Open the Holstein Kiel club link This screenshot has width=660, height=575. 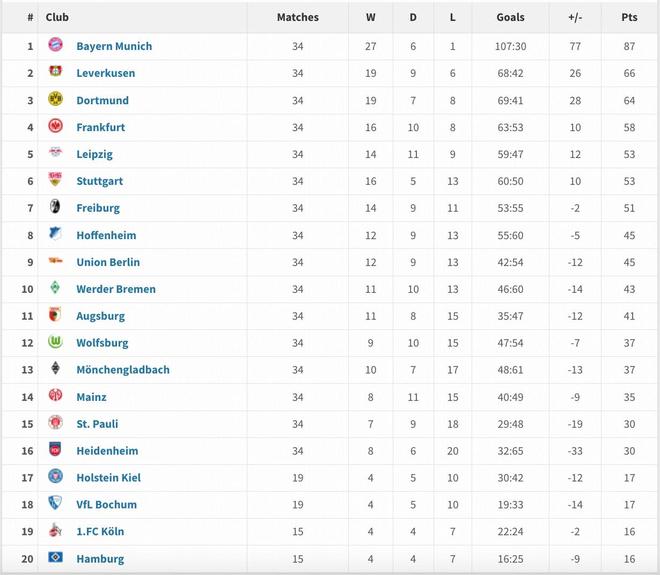point(108,478)
